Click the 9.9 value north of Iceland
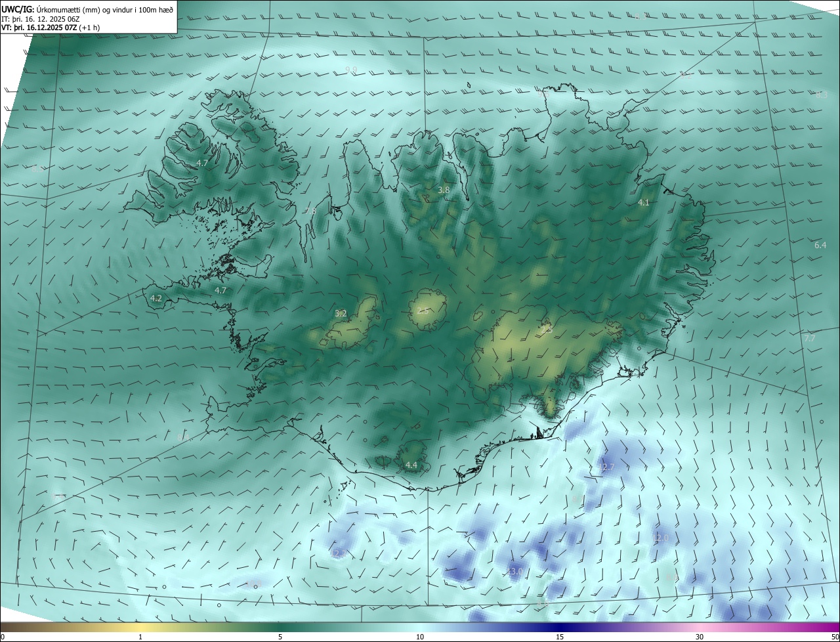 [351, 69]
